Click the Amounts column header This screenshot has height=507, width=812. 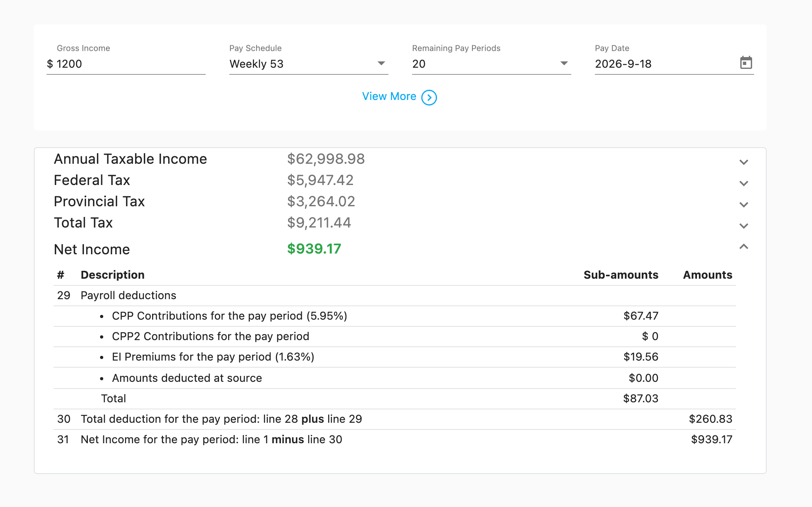click(x=708, y=275)
